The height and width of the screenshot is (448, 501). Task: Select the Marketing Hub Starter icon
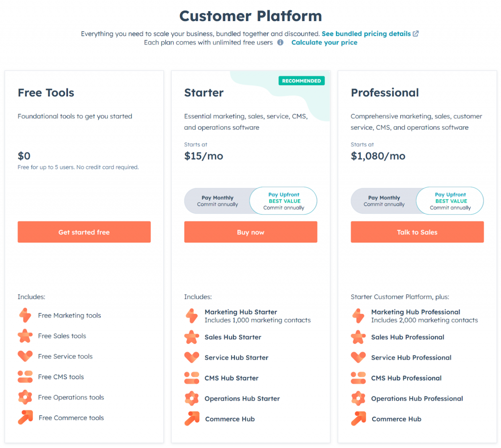pyautogui.click(x=192, y=315)
